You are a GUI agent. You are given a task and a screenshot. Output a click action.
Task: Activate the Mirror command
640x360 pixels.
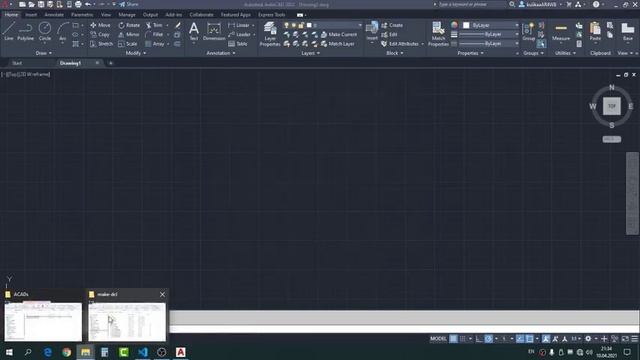(129, 34)
